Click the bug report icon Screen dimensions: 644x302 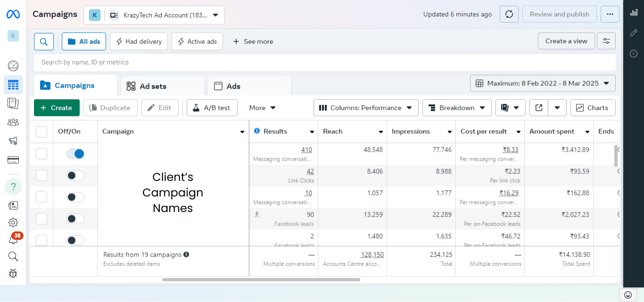(x=13, y=273)
